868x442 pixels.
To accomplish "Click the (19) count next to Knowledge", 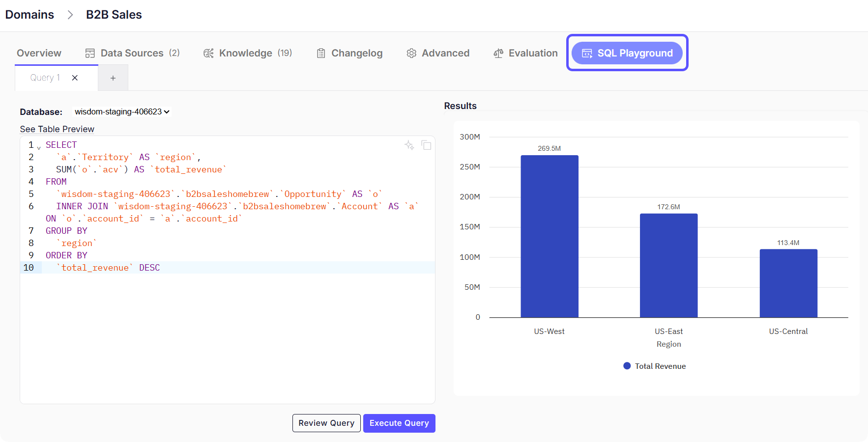I will (x=285, y=53).
